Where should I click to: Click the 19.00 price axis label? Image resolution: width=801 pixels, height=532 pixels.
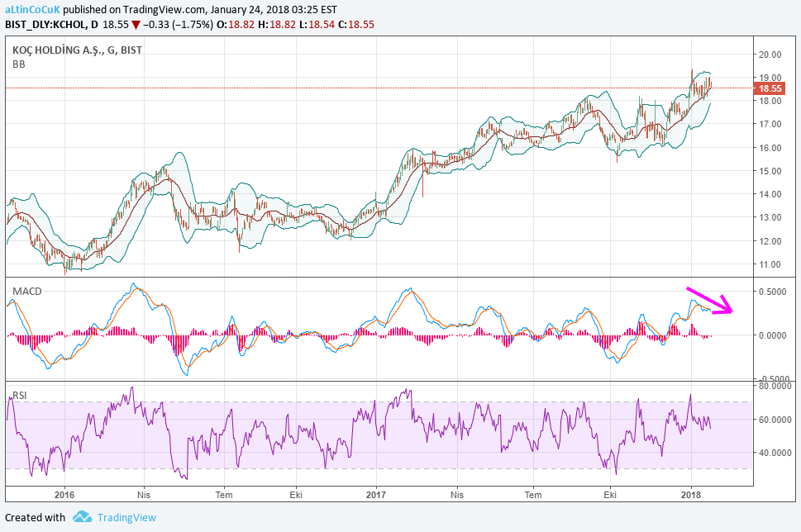770,78
